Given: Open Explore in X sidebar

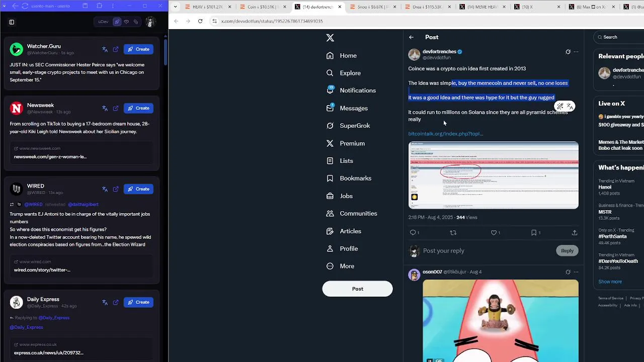Looking at the screenshot, I should click(344, 73).
